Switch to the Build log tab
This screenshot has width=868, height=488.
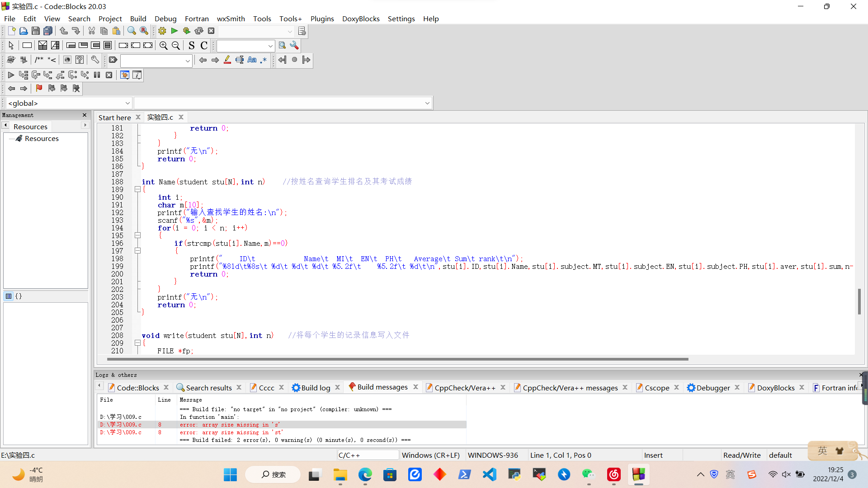click(316, 388)
